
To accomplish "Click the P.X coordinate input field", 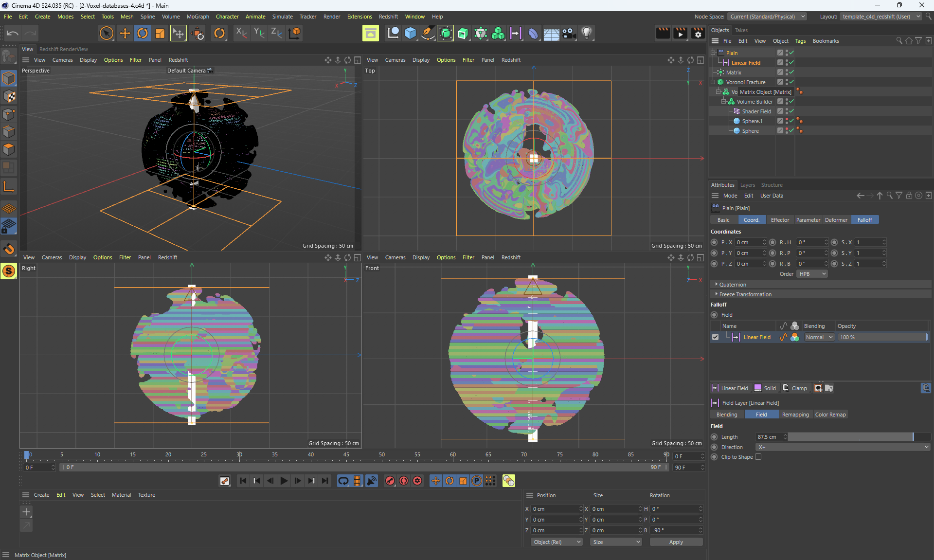I will click(x=748, y=242).
